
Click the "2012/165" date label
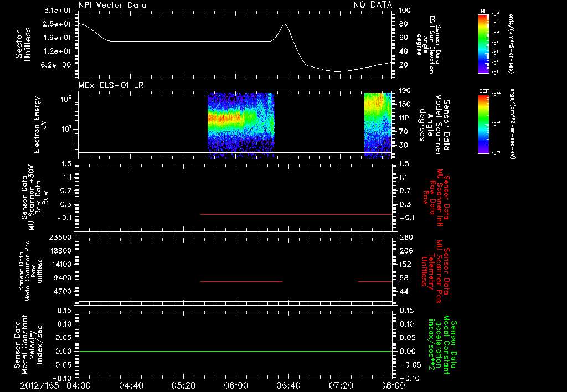[39, 385]
